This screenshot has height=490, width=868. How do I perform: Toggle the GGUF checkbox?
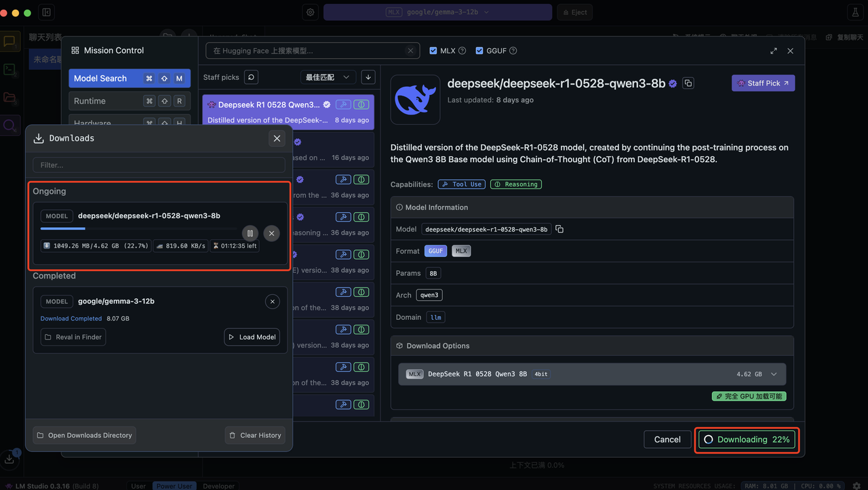click(479, 51)
